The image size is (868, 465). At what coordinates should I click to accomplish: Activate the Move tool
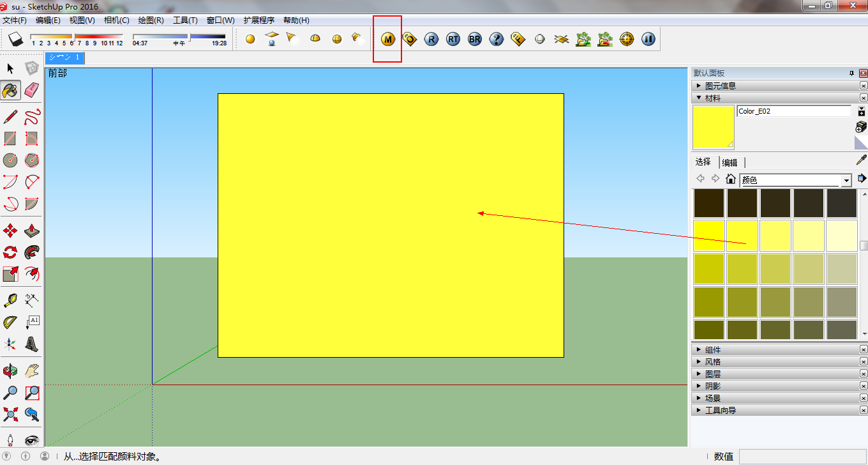click(10, 231)
